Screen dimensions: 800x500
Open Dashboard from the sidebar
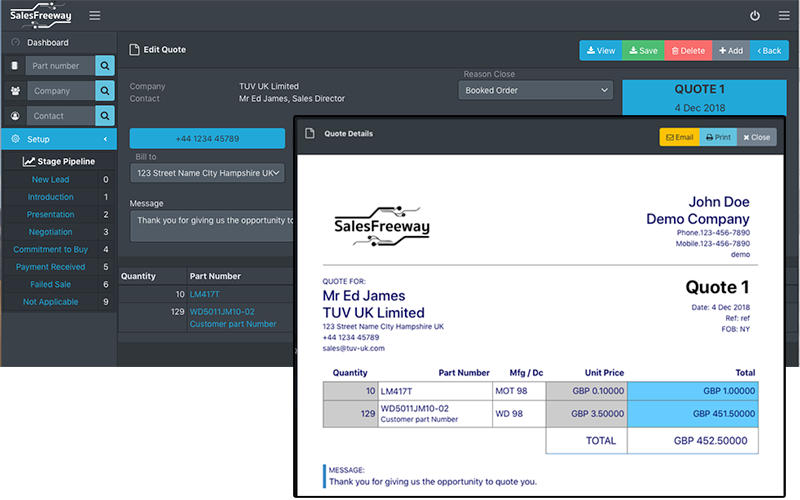[x=47, y=42]
